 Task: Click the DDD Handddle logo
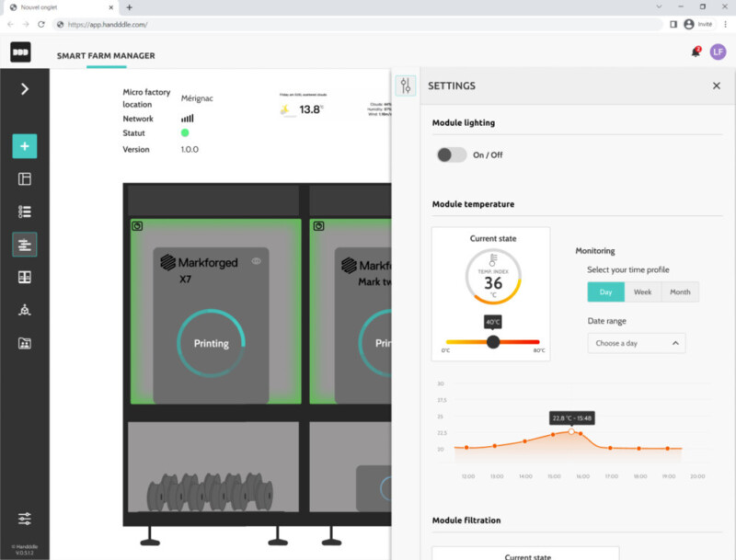coord(20,52)
